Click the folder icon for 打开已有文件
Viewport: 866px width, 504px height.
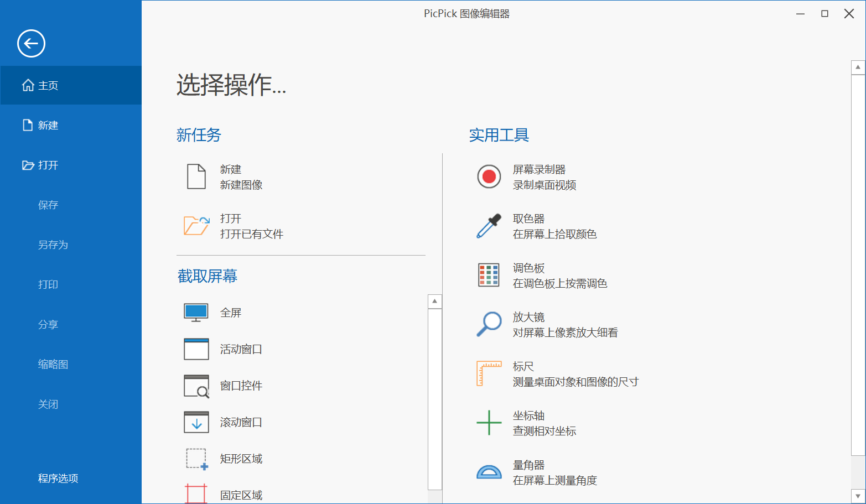[x=196, y=226]
